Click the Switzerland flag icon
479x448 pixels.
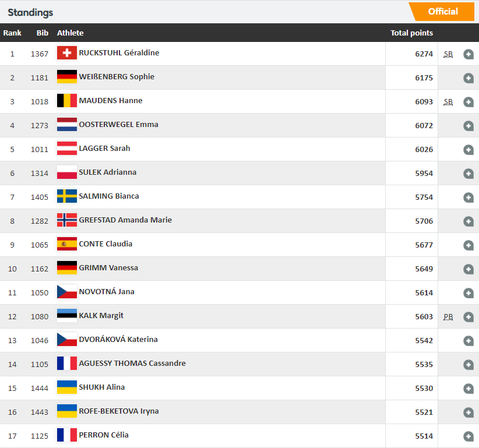click(67, 53)
